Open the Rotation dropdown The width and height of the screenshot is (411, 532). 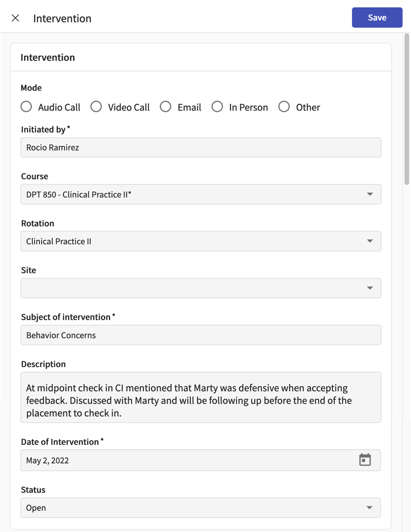[x=370, y=241]
